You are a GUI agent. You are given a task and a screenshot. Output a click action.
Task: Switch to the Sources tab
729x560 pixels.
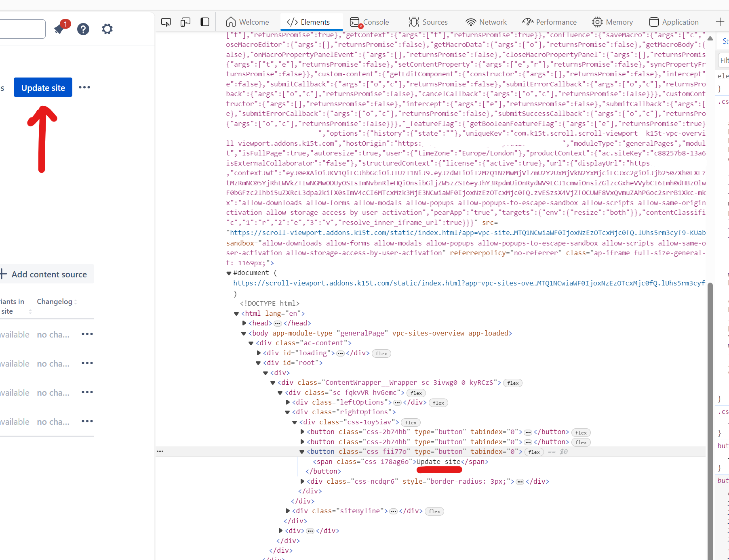pos(428,22)
